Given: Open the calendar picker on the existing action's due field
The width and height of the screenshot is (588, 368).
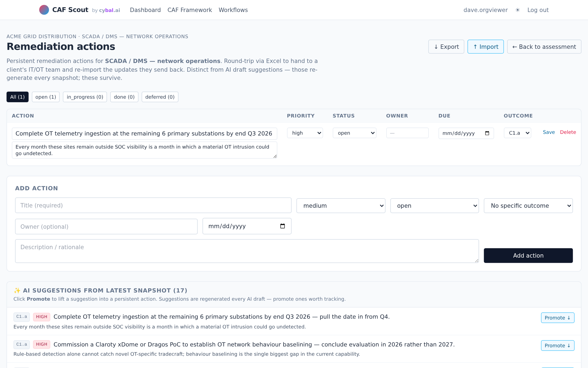Looking at the screenshot, I should pyautogui.click(x=487, y=133).
